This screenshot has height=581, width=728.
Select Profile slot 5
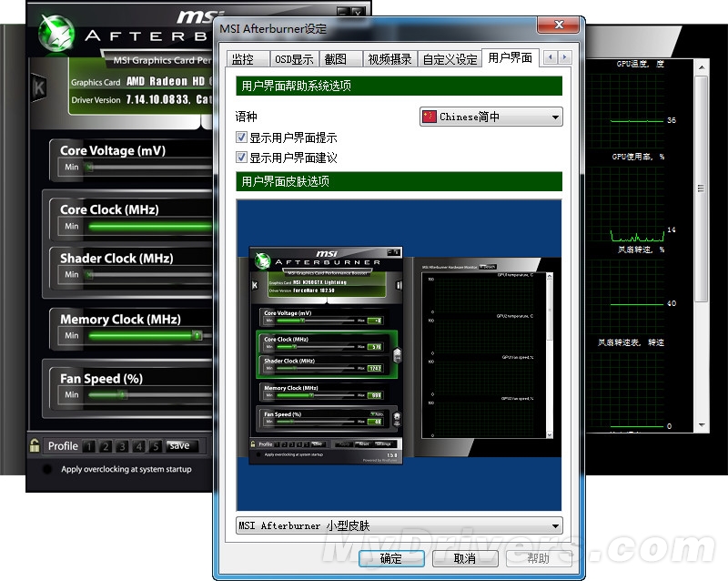pos(155,445)
